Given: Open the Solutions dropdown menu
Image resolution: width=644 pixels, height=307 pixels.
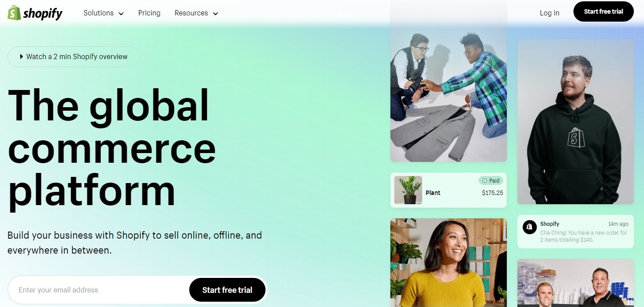Looking at the screenshot, I should click(104, 13).
